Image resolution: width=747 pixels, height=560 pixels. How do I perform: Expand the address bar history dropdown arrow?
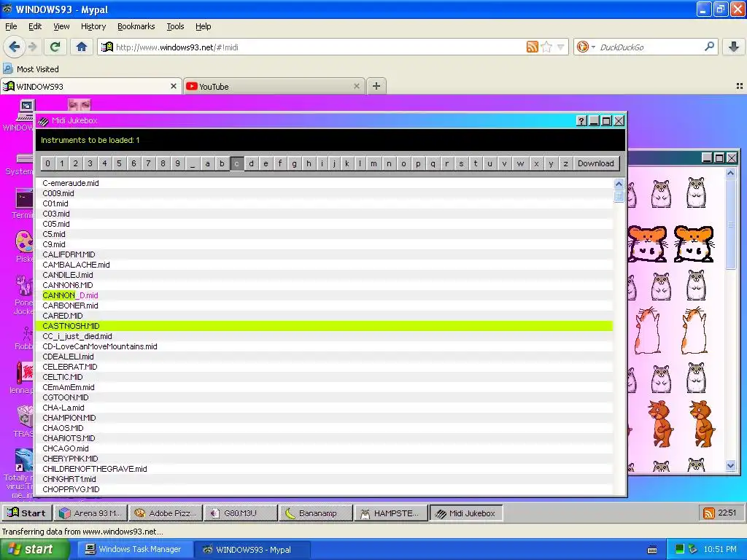click(x=561, y=47)
